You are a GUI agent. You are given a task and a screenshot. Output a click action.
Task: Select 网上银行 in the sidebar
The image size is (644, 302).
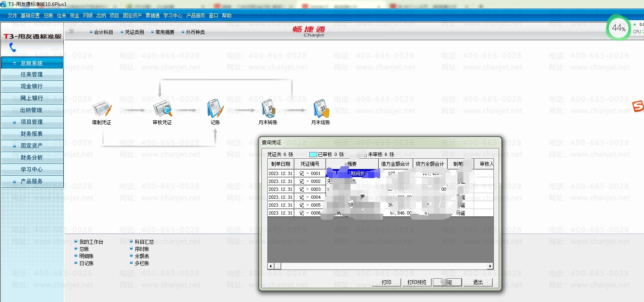[x=32, y=98]
